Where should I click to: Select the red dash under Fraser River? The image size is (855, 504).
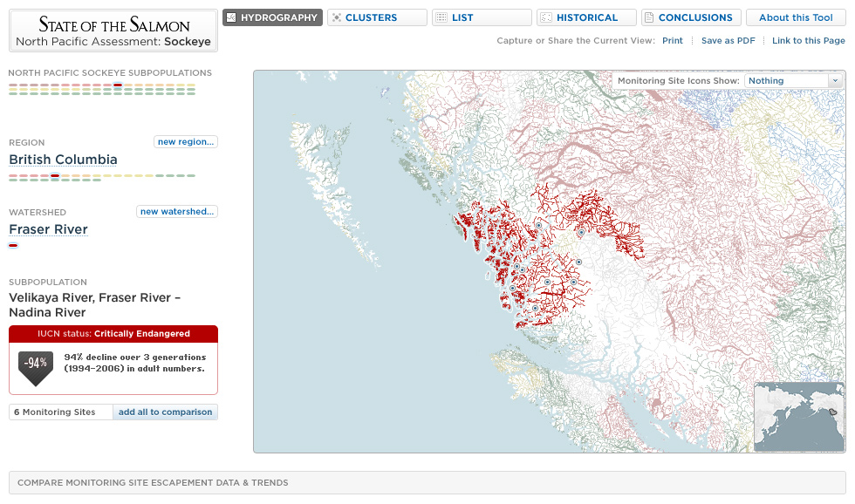click(13, 245)
